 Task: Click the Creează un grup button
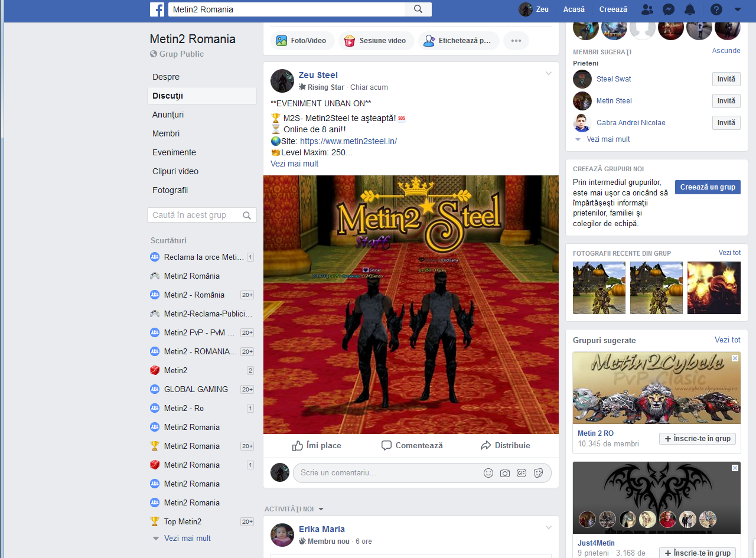708,187
